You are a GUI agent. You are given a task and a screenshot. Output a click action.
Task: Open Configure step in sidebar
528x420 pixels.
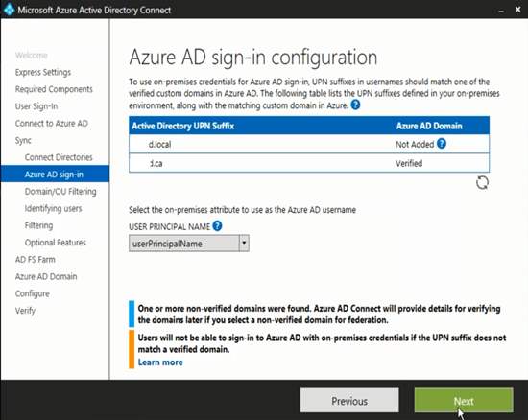[x=33, y=293]
